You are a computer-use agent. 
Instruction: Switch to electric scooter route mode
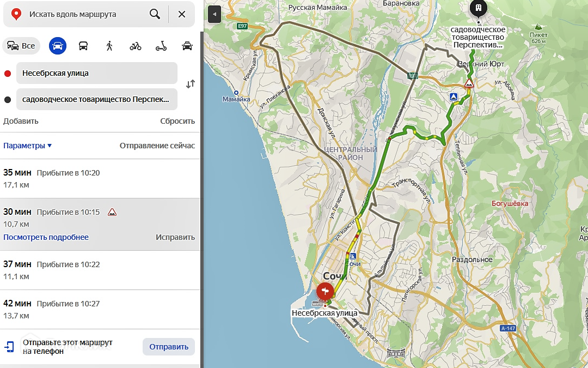point(161,46)
